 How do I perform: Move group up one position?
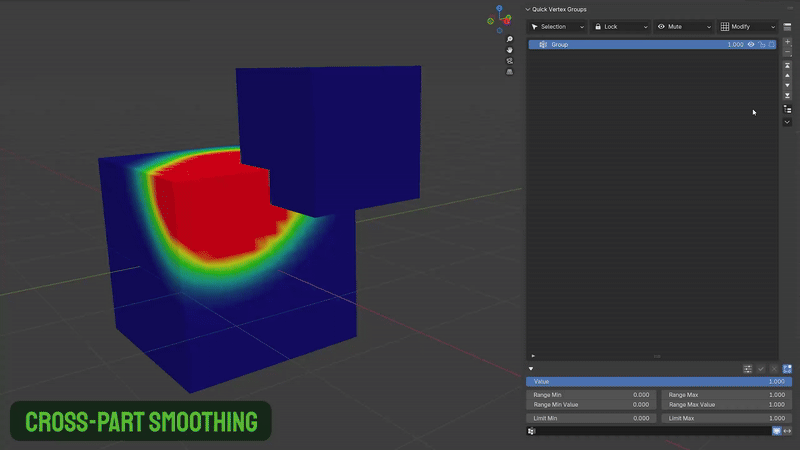(x=787, y=76)
